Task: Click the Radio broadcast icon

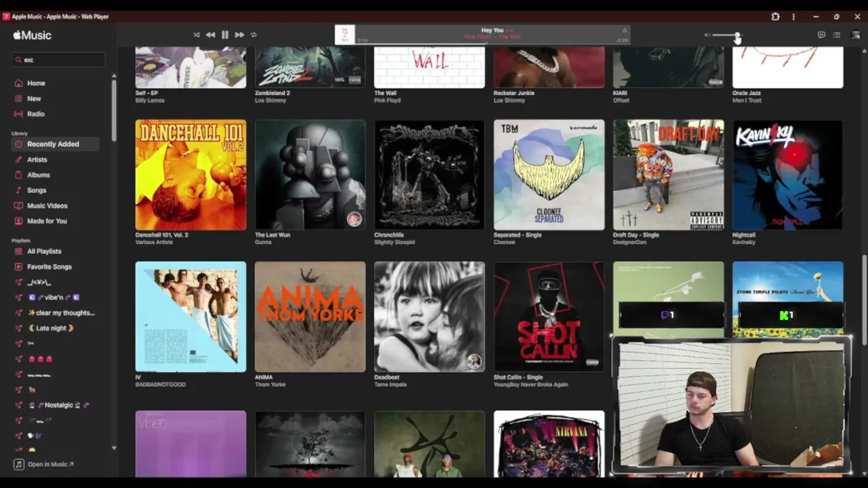Action: 18,114
